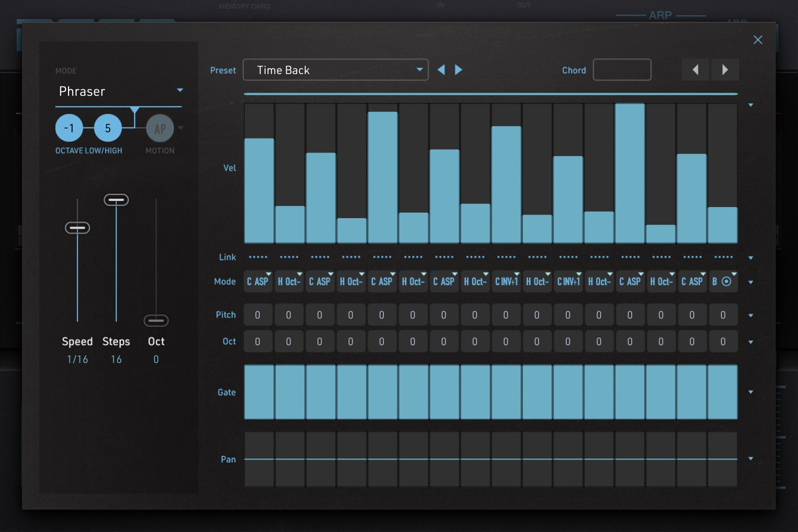Close the arpeggiator editor panel
Screen dimensions: 798x532
point(758,40)
